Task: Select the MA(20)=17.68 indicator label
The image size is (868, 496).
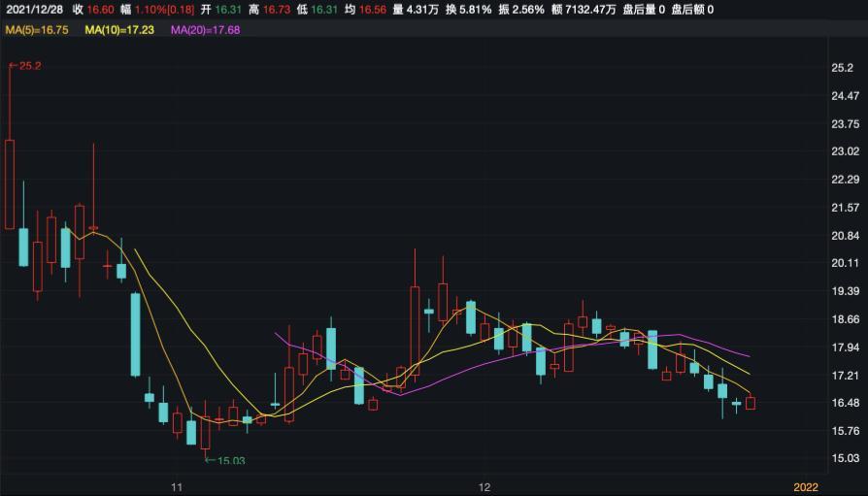Action: 206,30
